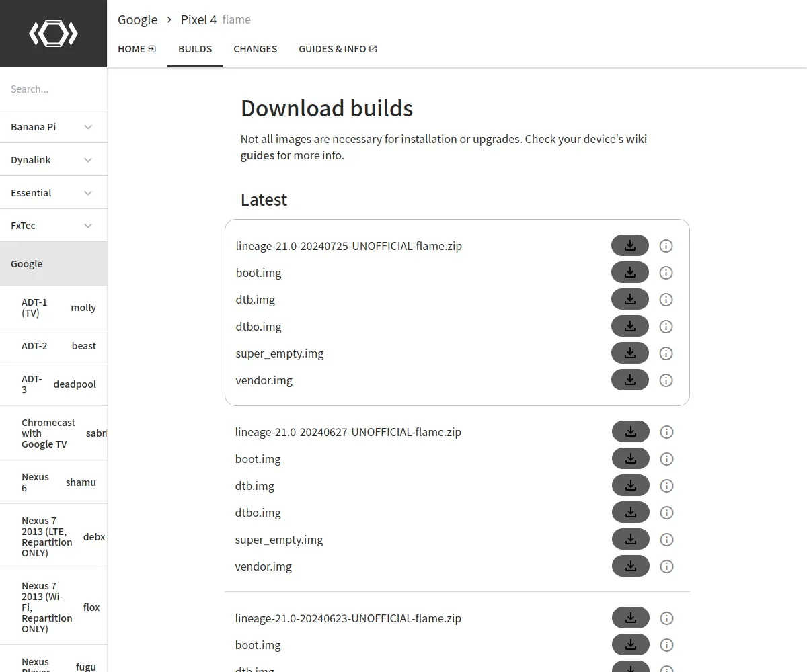Click the lineage-21.0-20240627-UNOFFICIAL-flame.zip filename
Viewport: 807px width, 672px height.
(x=348, y=432)
